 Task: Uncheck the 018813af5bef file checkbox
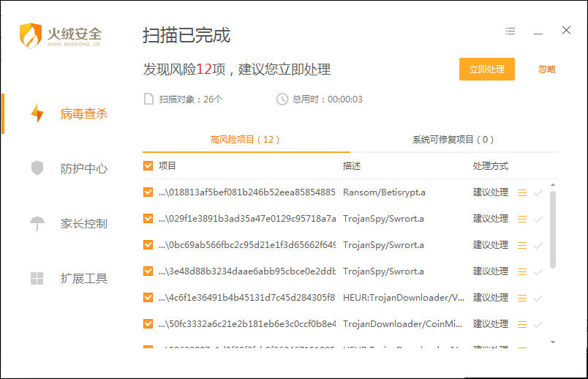pyautogui.click(x=148, y=192)
